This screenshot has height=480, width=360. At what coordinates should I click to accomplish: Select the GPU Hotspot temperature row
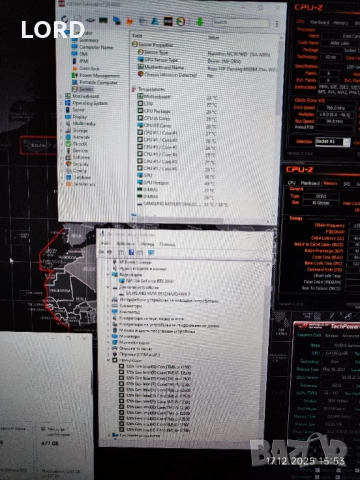[x=177, y=183]
